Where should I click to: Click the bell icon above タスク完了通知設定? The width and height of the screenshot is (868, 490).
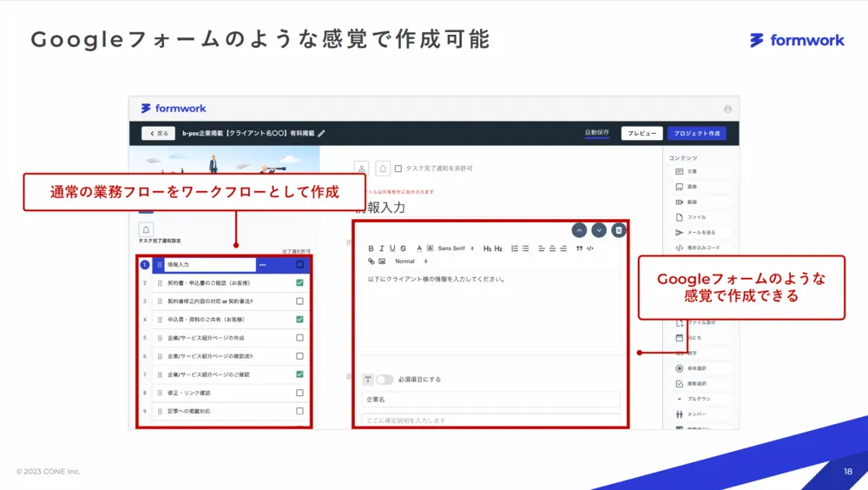pos(146,228)
